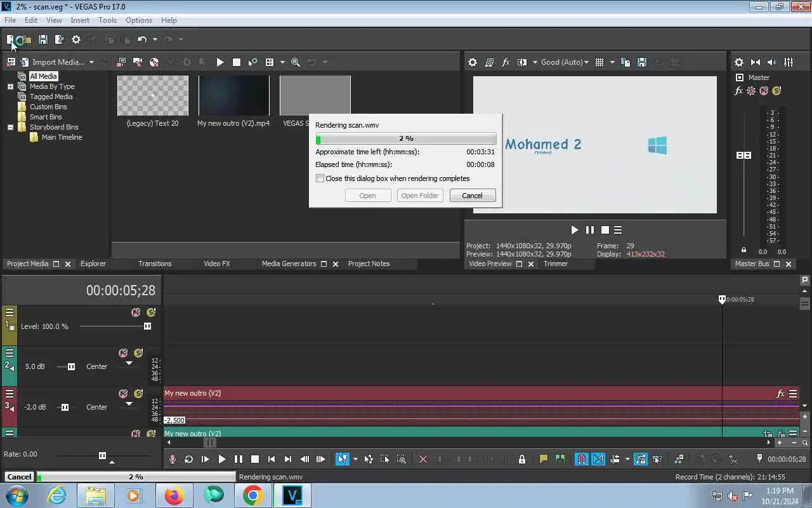This screenshot has width=812, height=508.
Task: Open Video Output FX in the preview toolbar
Action: click(x=506, y=62)
